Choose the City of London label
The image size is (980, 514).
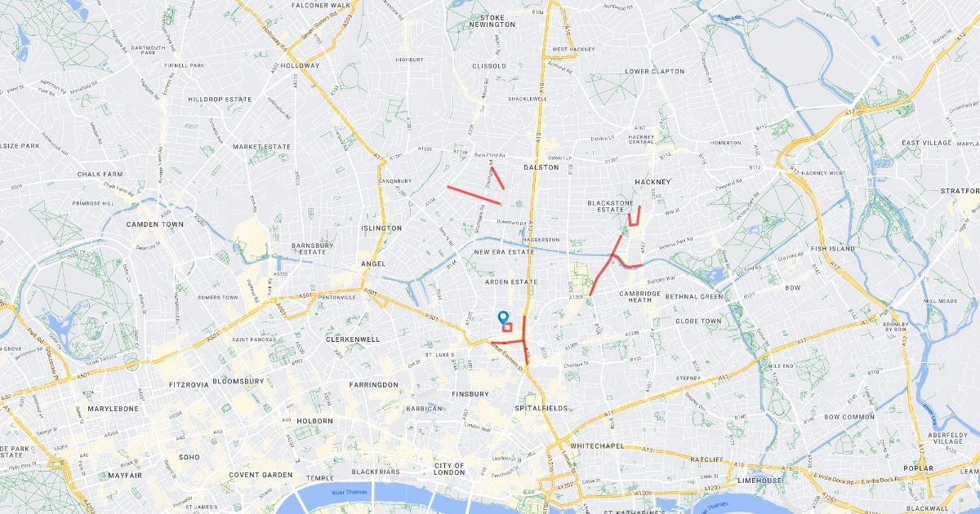(x=449, y=469)
